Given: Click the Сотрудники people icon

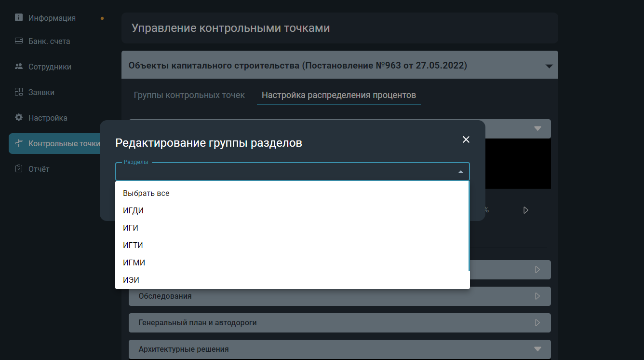Looking at the screenshot, I should tap(19, 67).
